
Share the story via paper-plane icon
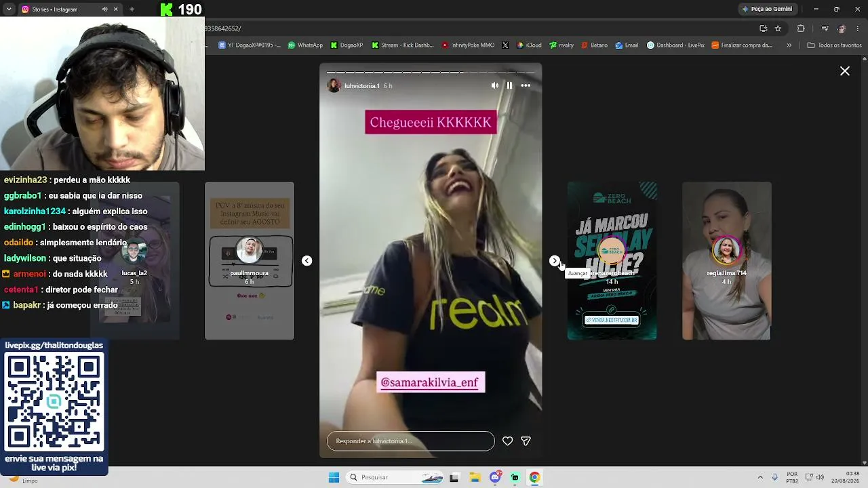point(526,441)
